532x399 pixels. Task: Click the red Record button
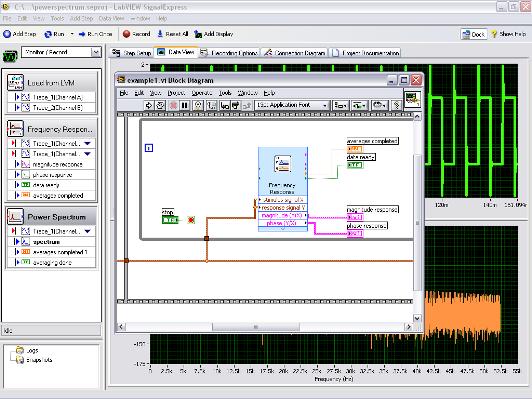136,34
